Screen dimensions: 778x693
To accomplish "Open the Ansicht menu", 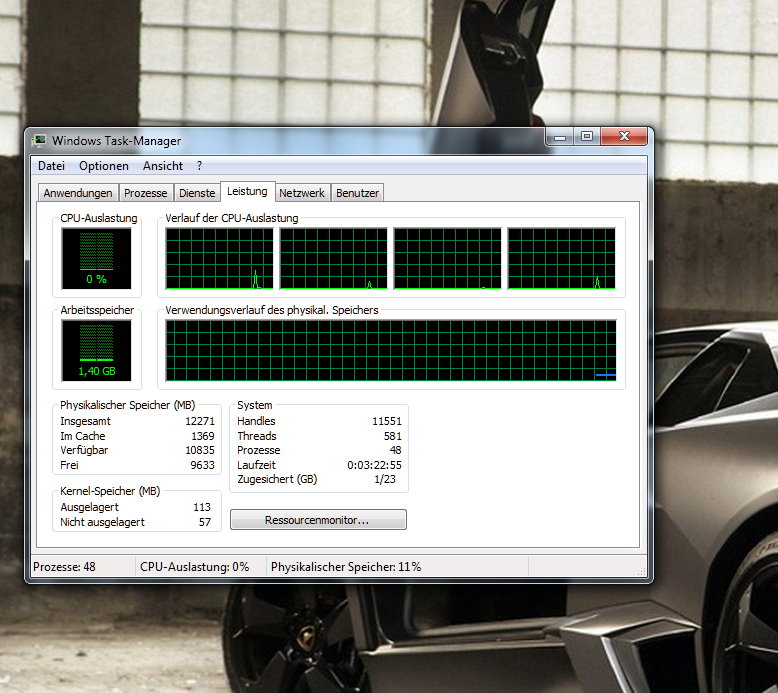I will tap(163, 166).
